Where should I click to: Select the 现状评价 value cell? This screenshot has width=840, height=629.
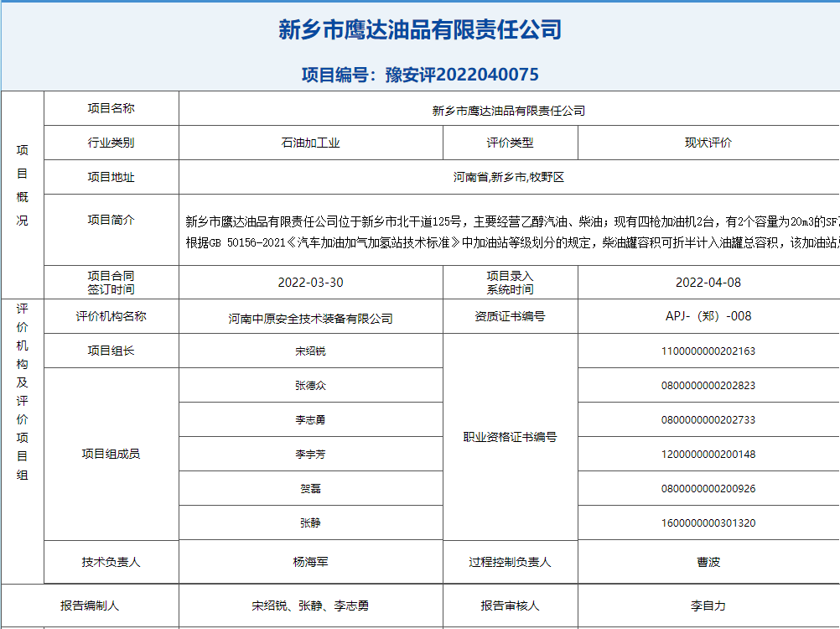(x=708, y=143)
